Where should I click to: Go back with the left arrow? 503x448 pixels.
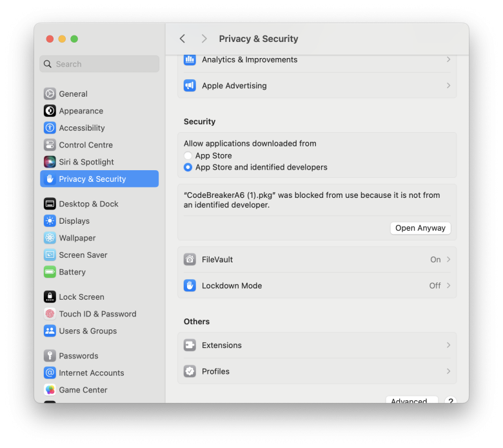[182, 39]
